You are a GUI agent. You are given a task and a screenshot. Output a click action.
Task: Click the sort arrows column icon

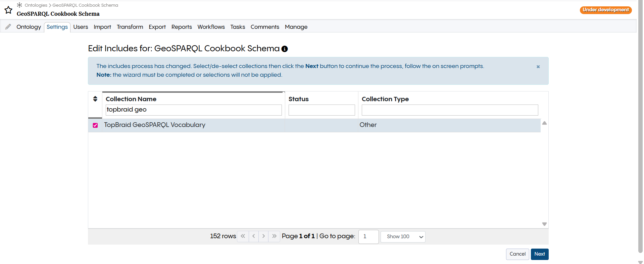[x=95, y=99]
